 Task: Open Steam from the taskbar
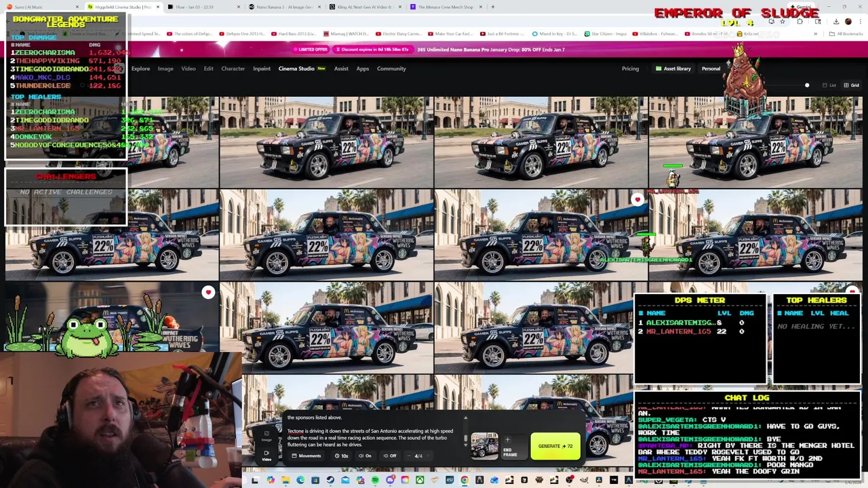330,481
